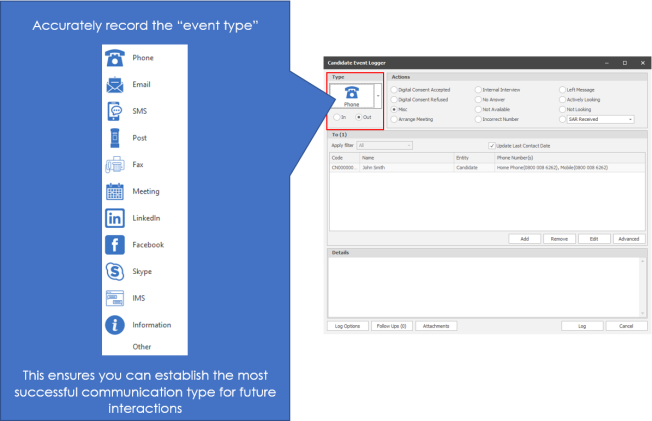Viewport: 652px width, 421px height.
Task: Select the Left Message action option
Action: pyautogui.click(x=564, y=90)
